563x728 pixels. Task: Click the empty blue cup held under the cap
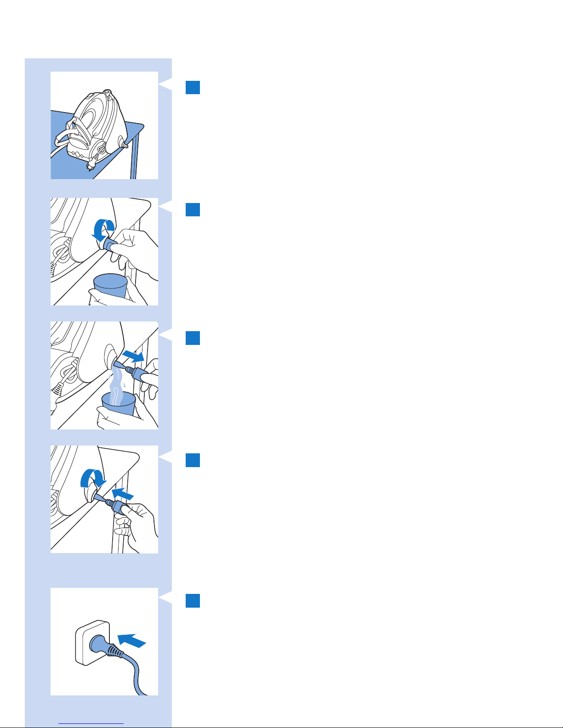(x=110, y=288)
